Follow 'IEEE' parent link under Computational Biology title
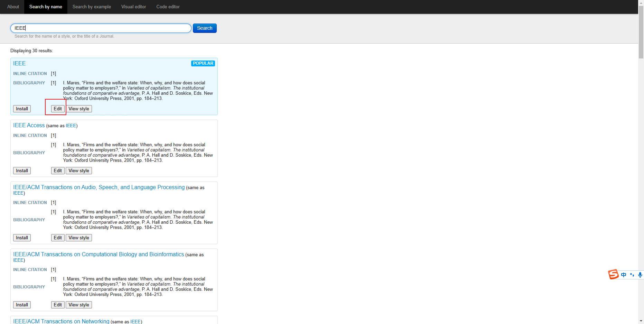This screenshot has width=644, height=324. pos(18,260)
